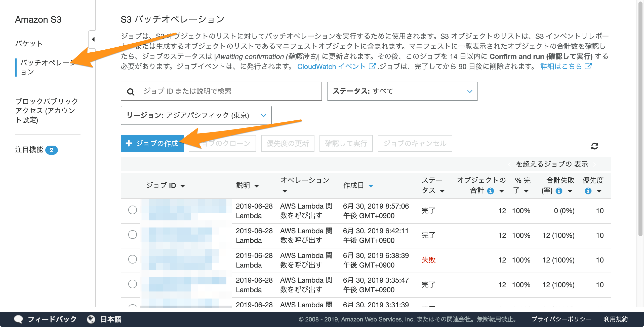
Task: Click next page chevron after を超えるジョブの 表示
Action: [x=595, y=165]
